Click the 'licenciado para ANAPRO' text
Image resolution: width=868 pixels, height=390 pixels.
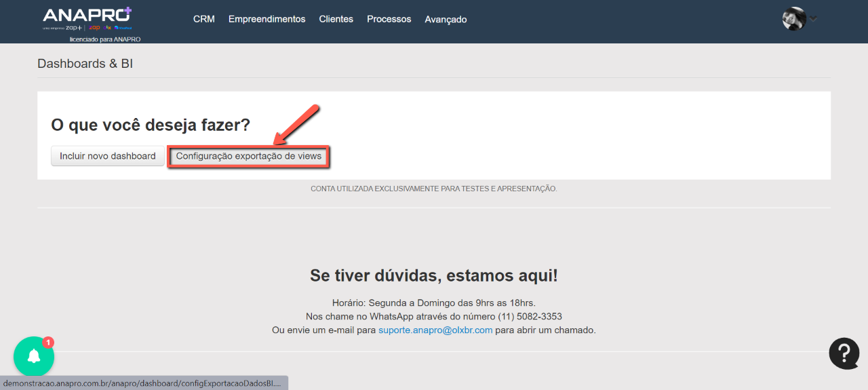(105, 39)
